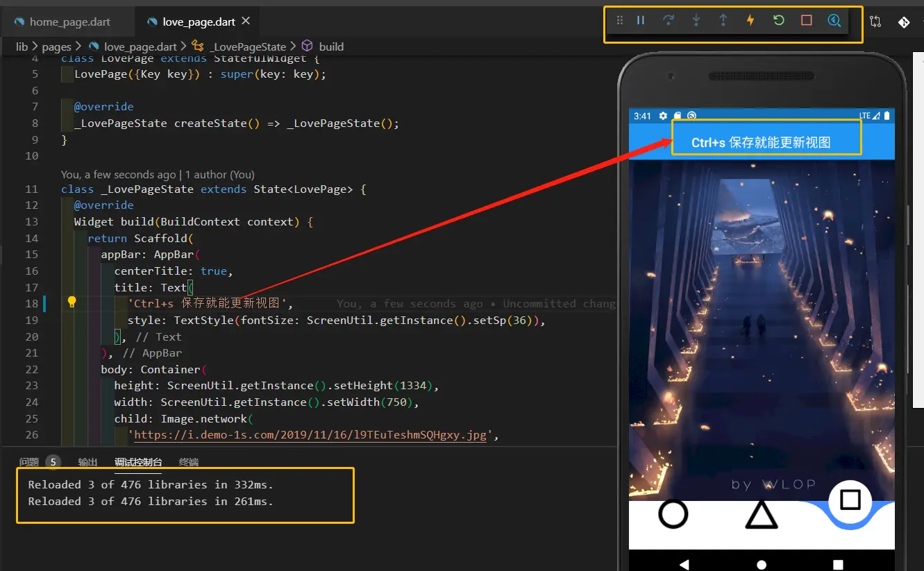Open the pages breadcrumb
924x571 pixels.
57,46
